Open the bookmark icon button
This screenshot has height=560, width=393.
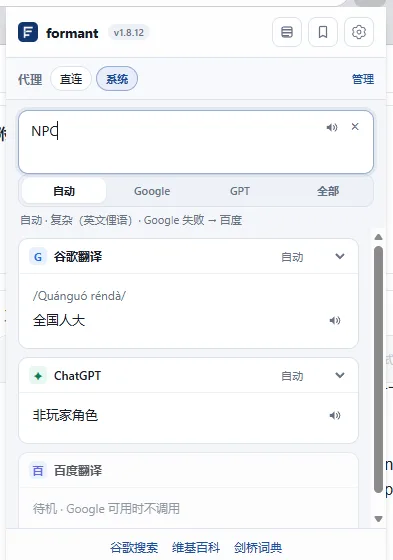[x=323, y=32]
